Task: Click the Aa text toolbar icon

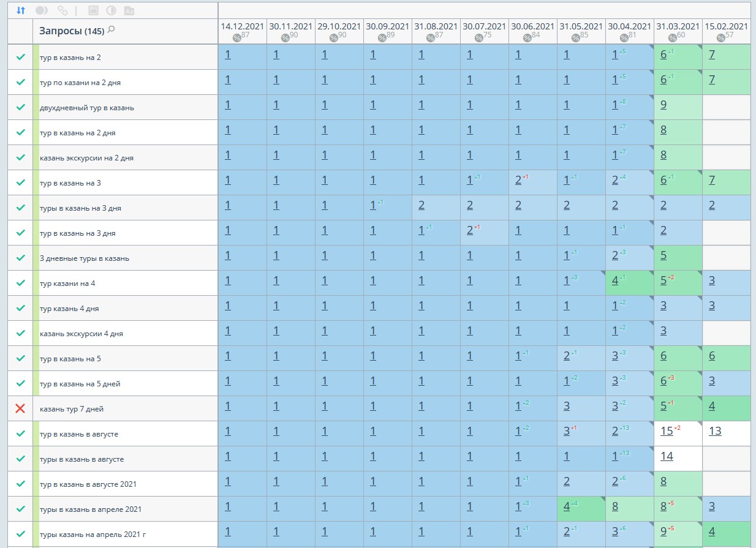Action: [x=129, y=10]
